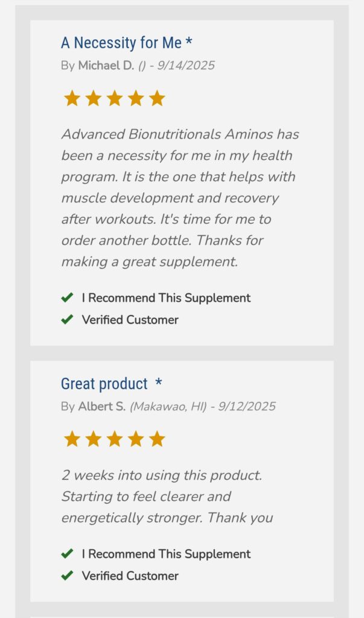Viewport: 364px width, 618px height.
Task: Click the first star in Michael D.'s rating
Action: 72,98
